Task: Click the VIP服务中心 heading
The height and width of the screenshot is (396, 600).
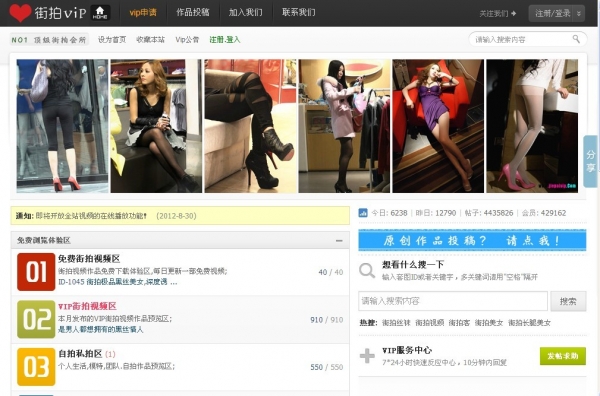Action: (407, 350)
